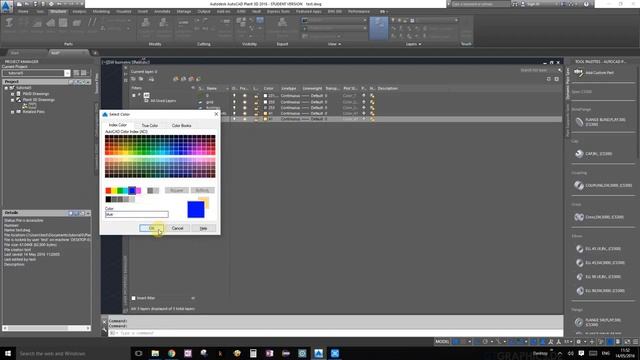Switch to the Color Books tab

coord(181,125)
